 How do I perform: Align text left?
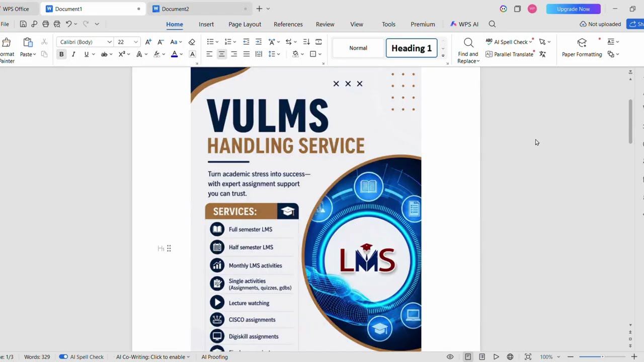(x=209, y=54)
